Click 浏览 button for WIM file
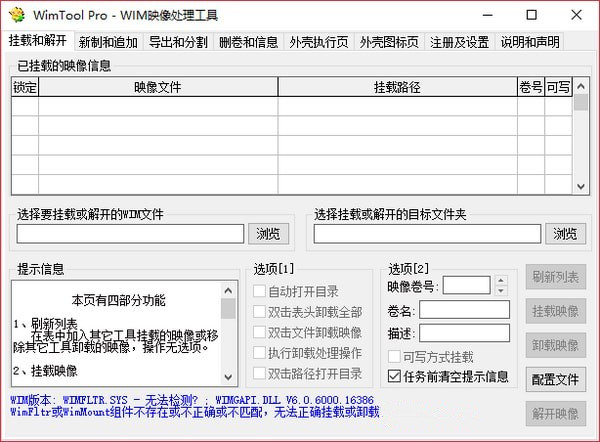 [268, 234]
